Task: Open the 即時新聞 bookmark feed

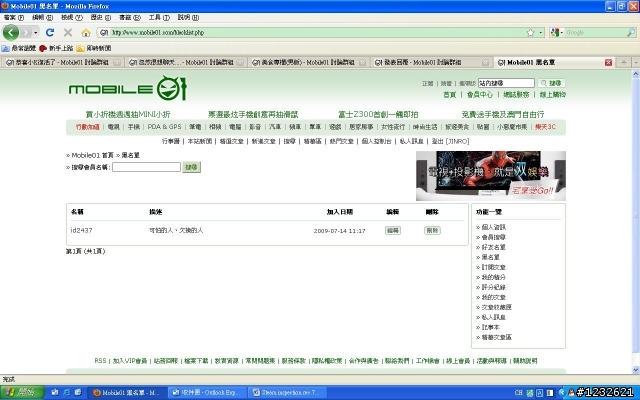Action: pos(94,48)
